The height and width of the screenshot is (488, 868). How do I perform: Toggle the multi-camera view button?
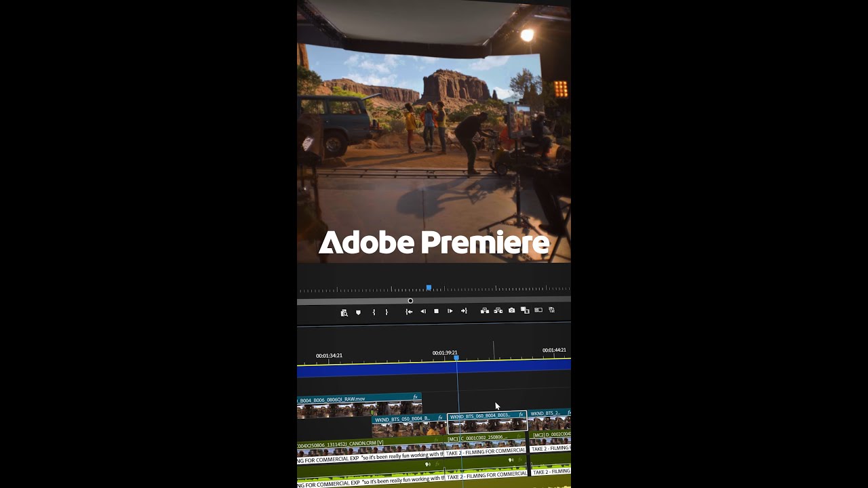point(538,310)
